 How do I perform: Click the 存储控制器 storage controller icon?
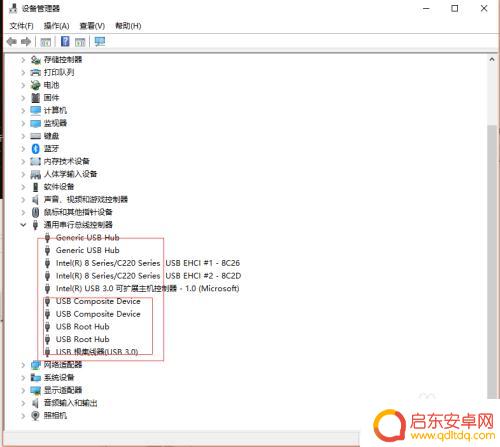pos(36,60)
